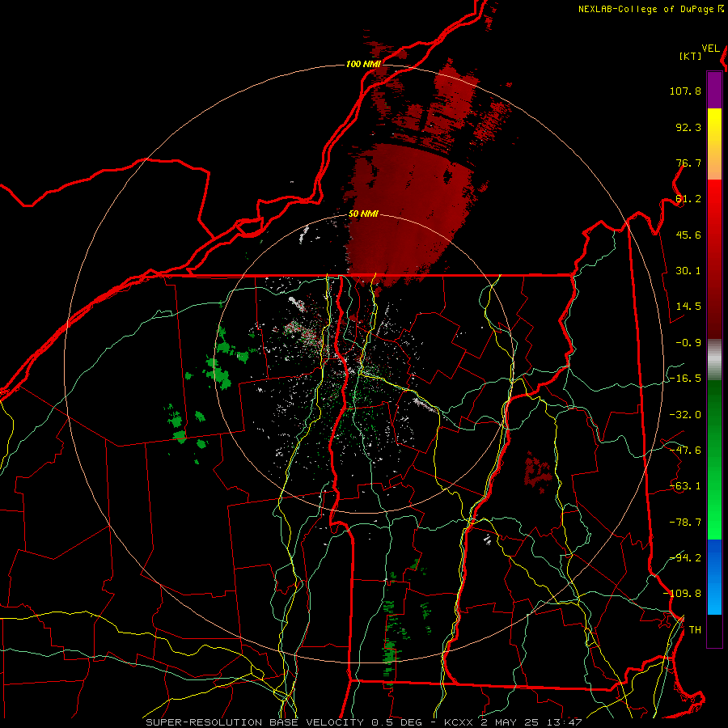Click the 14.5 legend value
Viewport: 728px width, 728px height.
pos(688,307)
